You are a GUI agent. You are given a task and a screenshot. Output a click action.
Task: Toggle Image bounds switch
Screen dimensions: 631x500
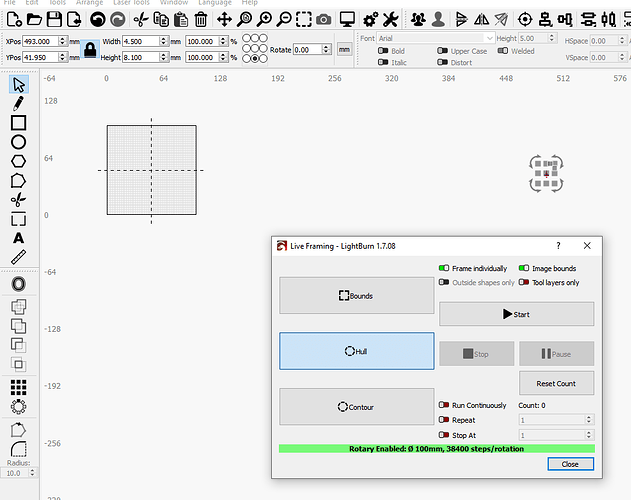tap(524, 268)
